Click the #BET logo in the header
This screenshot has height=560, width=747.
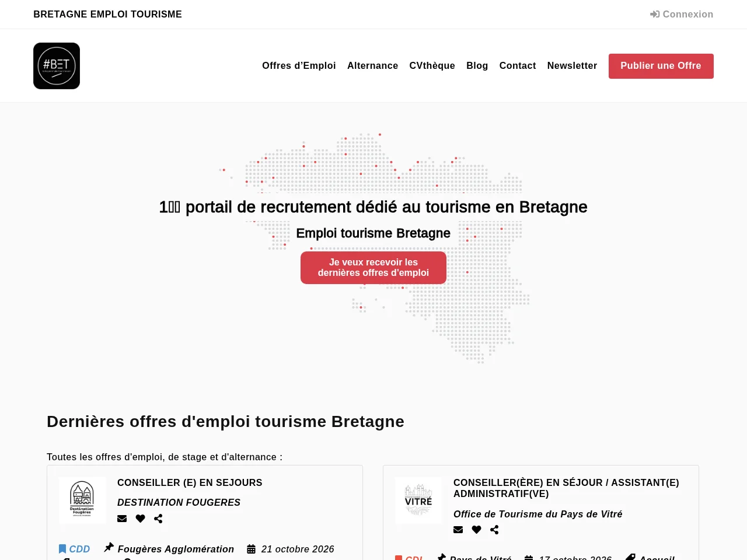[57, 66]
